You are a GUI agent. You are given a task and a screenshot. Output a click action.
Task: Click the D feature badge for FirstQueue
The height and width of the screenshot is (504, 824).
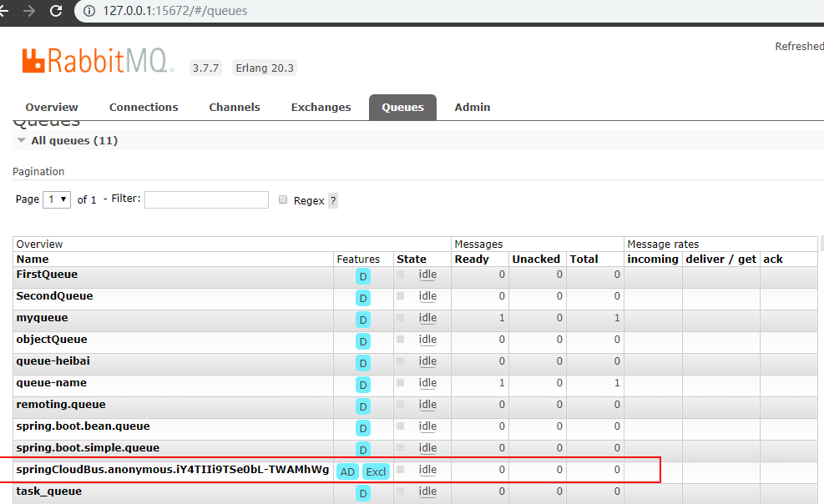[x=362, y=276]
